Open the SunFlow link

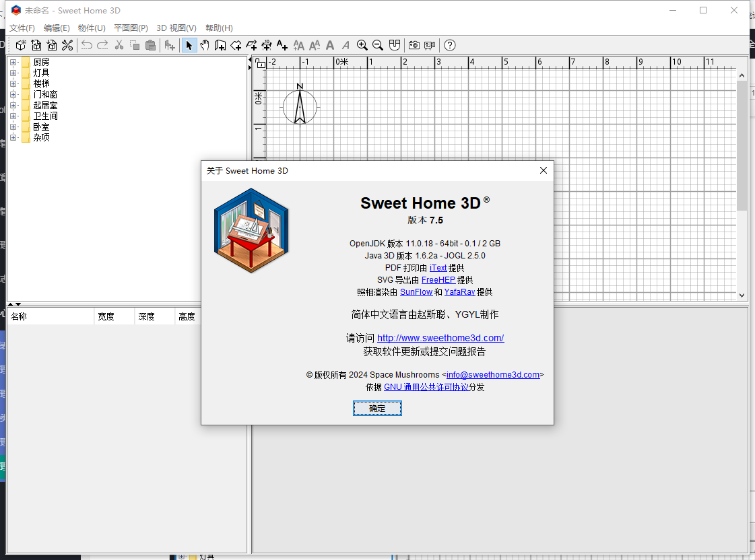tap(416, 292)
